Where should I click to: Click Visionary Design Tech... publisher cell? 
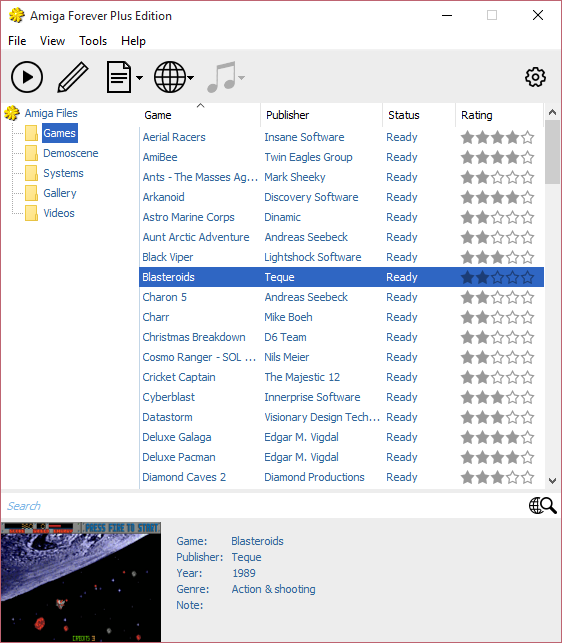coord(322,417)
